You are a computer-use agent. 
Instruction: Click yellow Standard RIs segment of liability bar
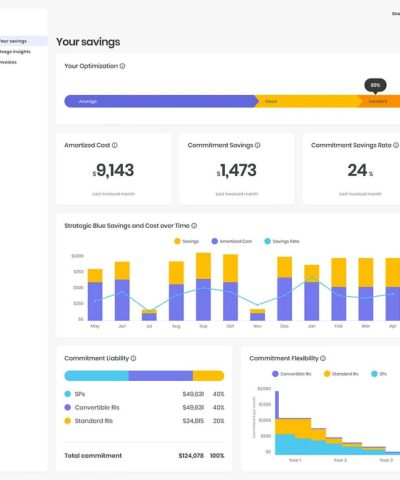[x=208, y=376]
